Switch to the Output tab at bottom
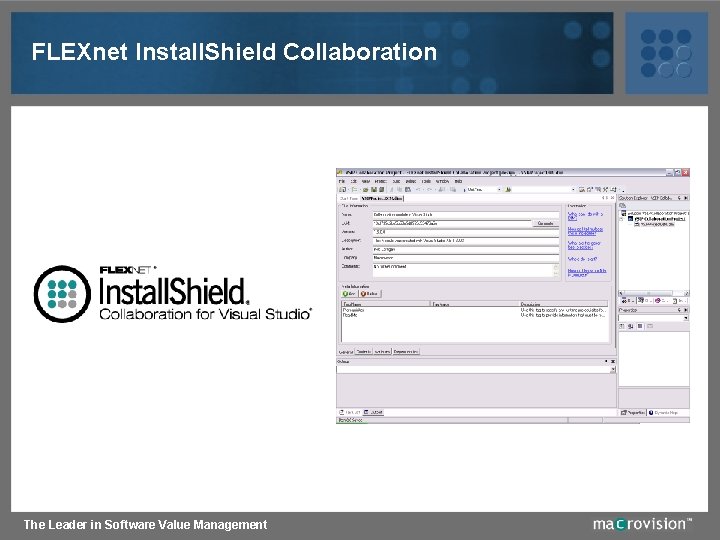Viewport: 720px width, 540px height. coord(374,412)
